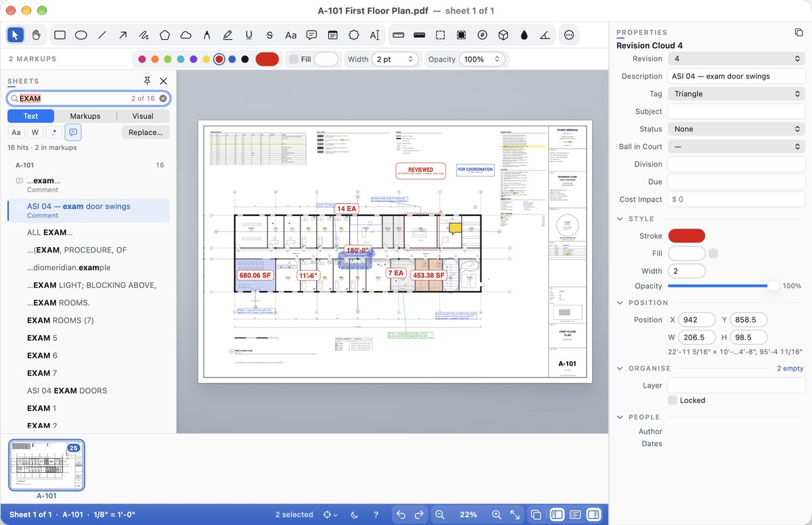Click the '2 empty' link in Organise
812x525 pixels.
(x=790, y=369)
